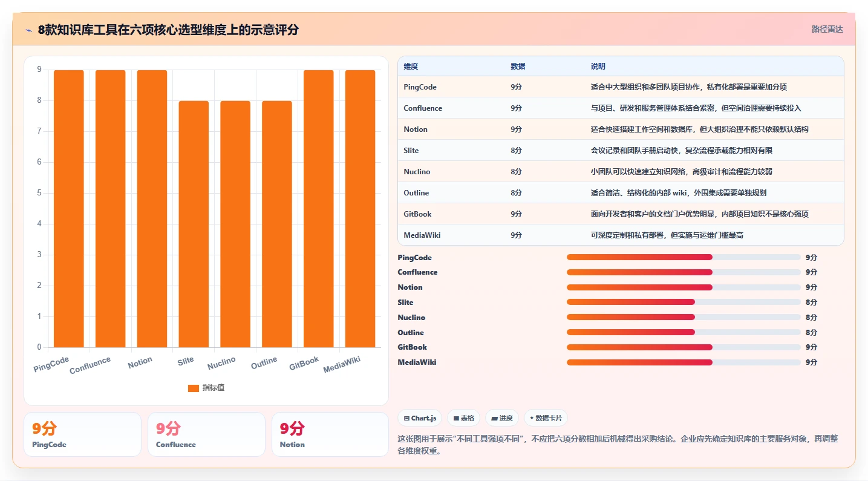
Task: Open the Confluence 9分 data card
Action: pyautogui.click(x=206, y=434)
